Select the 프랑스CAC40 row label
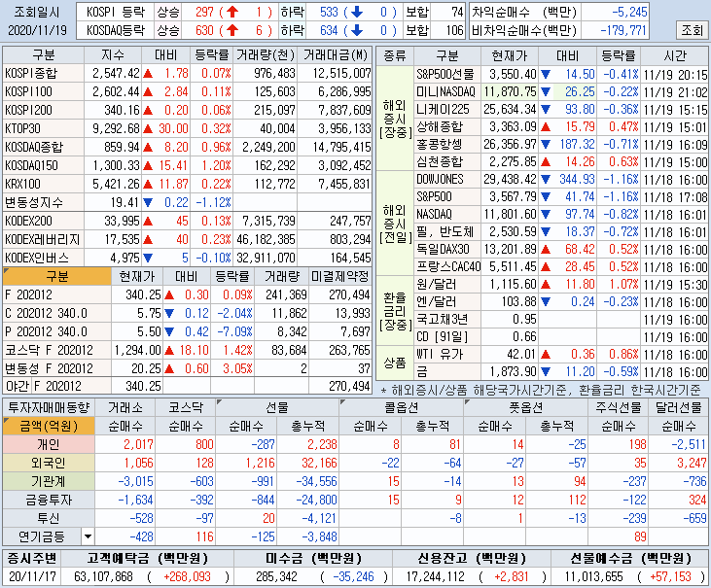Viewport: 711px width, 588px height. 447,267
